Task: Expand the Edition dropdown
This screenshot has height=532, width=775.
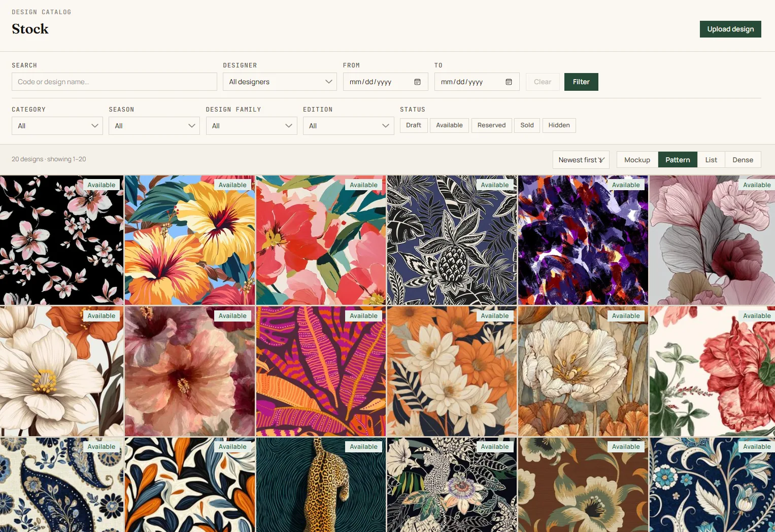Action: [348, 126]
